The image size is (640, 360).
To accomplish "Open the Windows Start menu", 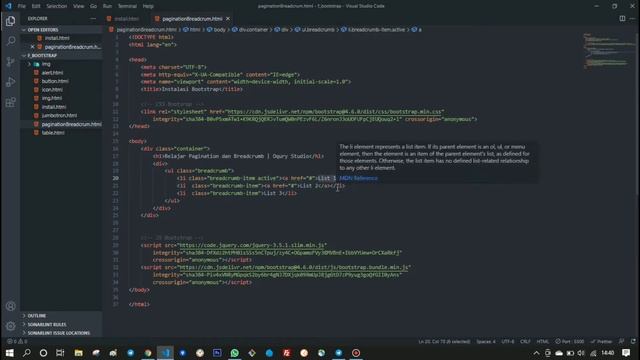I will point(9,353).
